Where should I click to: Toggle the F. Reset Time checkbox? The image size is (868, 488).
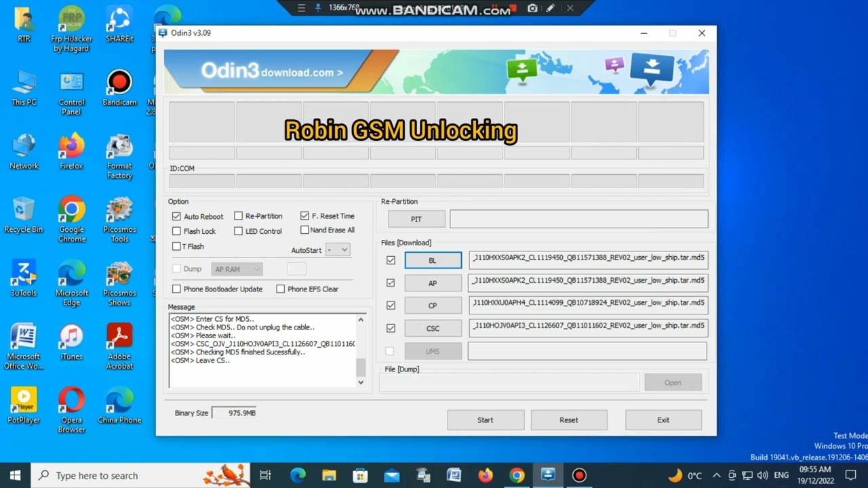pyautogui.click(x=304, y=216)
